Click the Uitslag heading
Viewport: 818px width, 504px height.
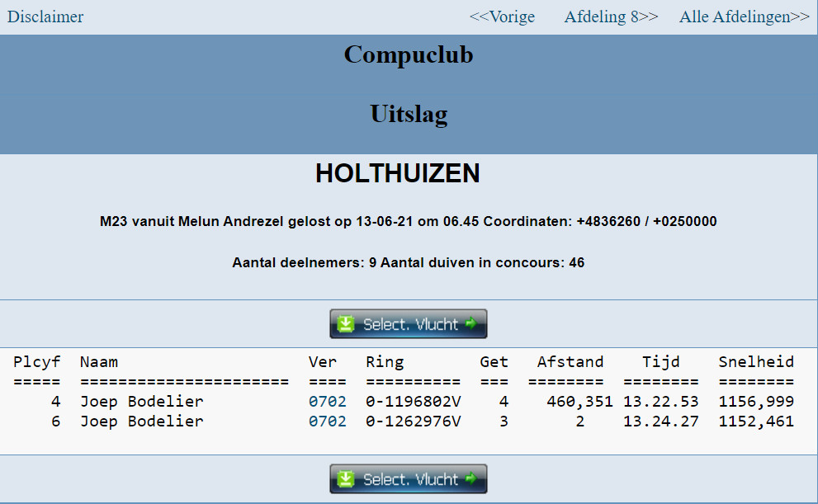[x=409, y=114]
